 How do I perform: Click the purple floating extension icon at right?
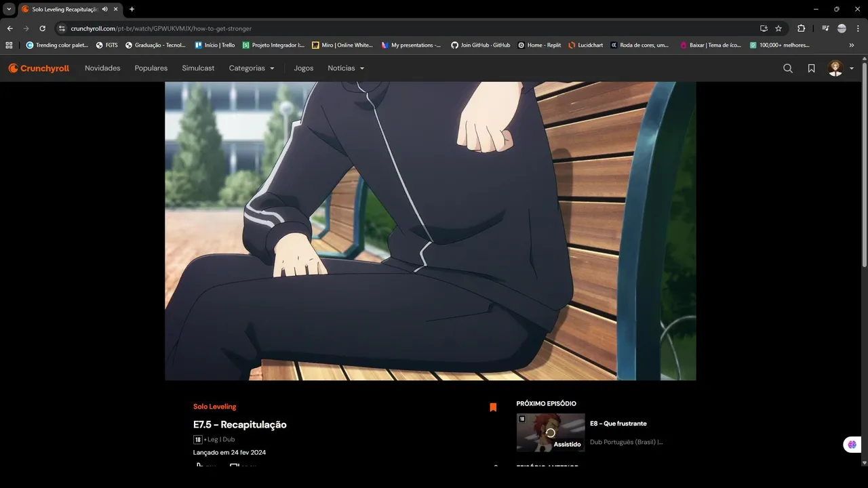852,445
